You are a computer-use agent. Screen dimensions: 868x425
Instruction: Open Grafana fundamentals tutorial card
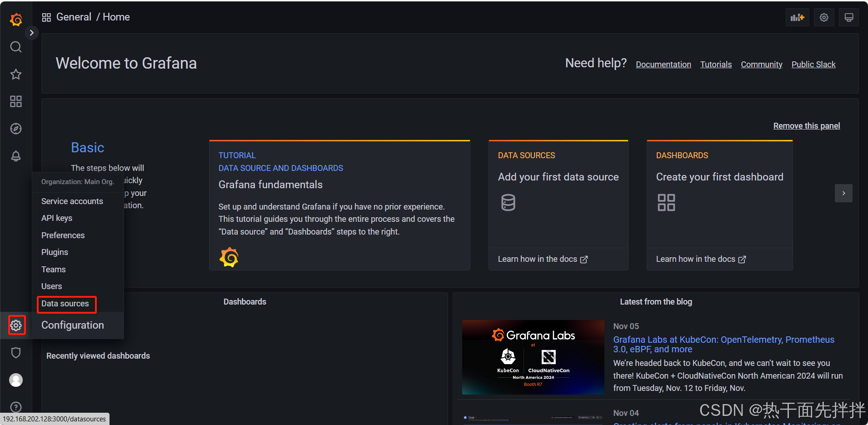[339, 205]
